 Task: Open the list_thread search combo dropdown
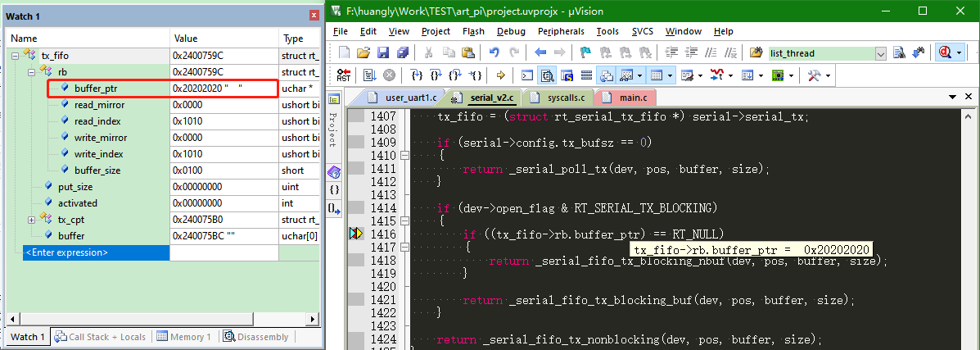[881, 53]
